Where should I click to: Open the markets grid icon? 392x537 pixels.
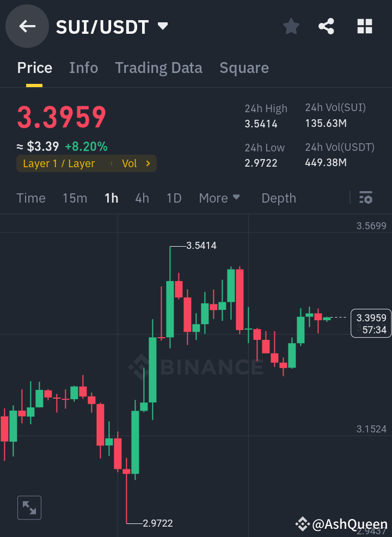[x=364, y=26]
